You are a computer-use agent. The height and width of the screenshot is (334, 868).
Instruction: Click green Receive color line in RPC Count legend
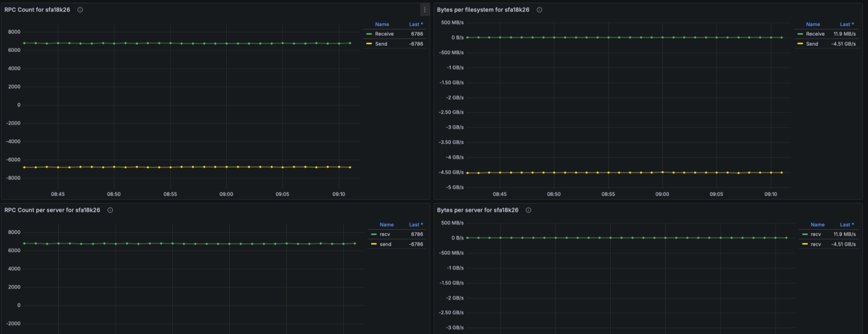tap(369, 34)
